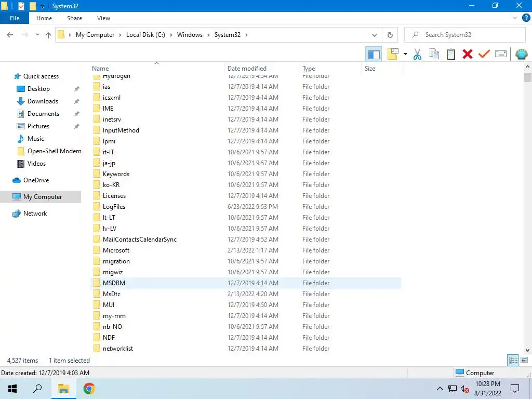The width and height of the screenshot is (532, 399).
Task: Click the Properties quick access icon in the title bar
Action: [x=21, y=6]
